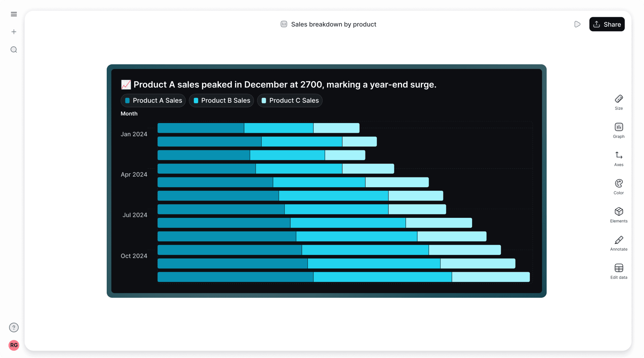
Task: Open the chart title menu at top
Action: click(328, 24)
